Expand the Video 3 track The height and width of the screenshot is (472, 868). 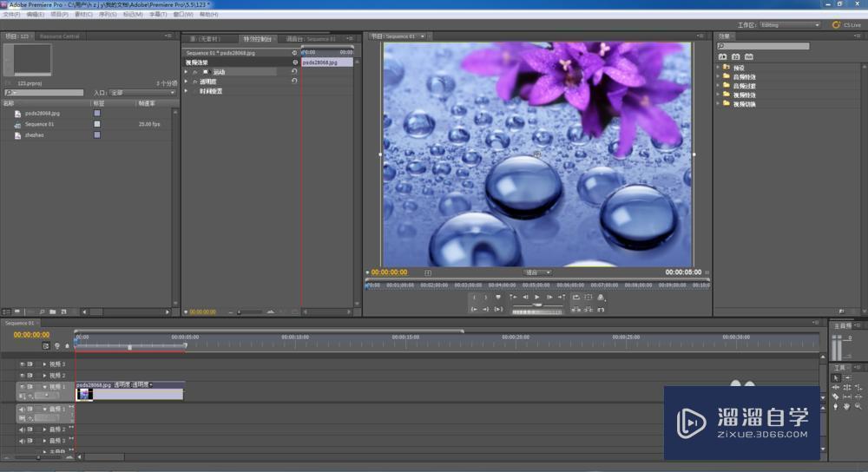pos(44,364)
